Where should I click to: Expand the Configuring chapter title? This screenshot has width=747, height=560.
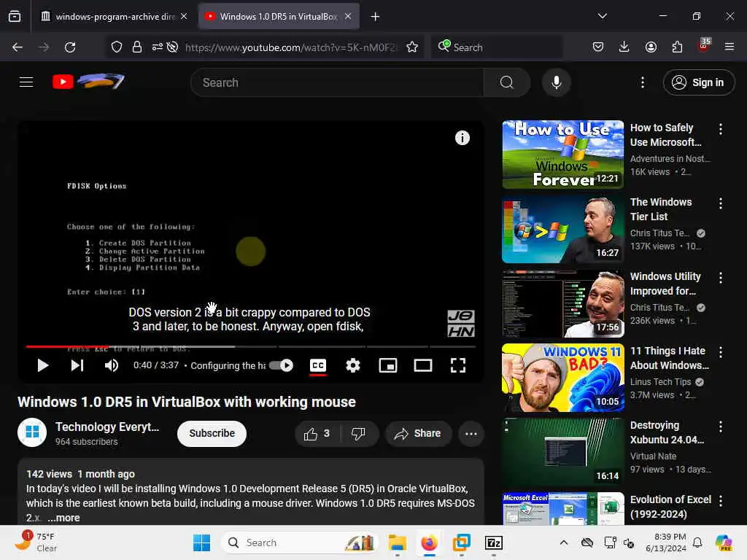[x=228, y=366]
